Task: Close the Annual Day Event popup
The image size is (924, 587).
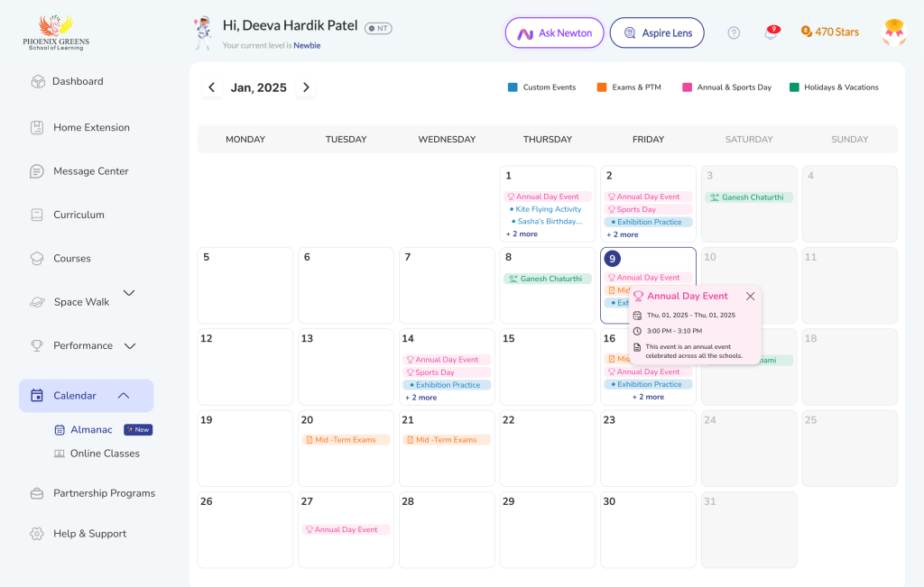Action: pyautogui.click(x=750, y=296)
